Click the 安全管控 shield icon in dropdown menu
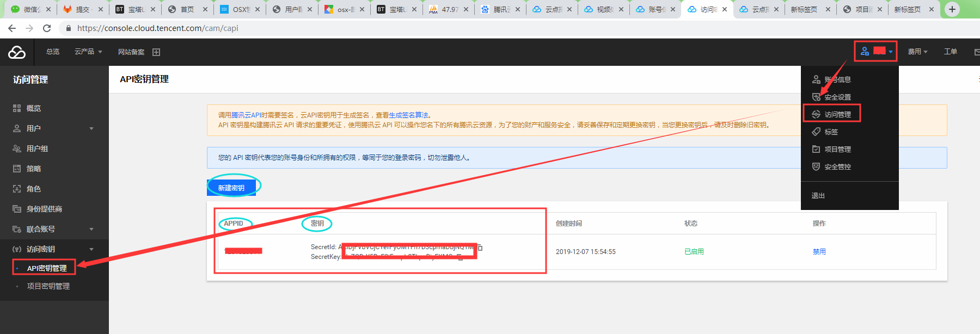 point(816,166)
